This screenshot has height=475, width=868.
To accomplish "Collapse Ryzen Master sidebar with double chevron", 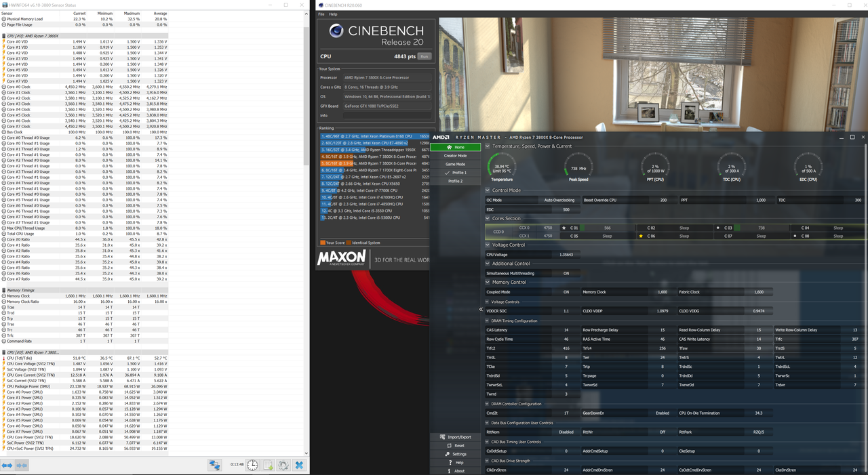I will click(481, 309).
